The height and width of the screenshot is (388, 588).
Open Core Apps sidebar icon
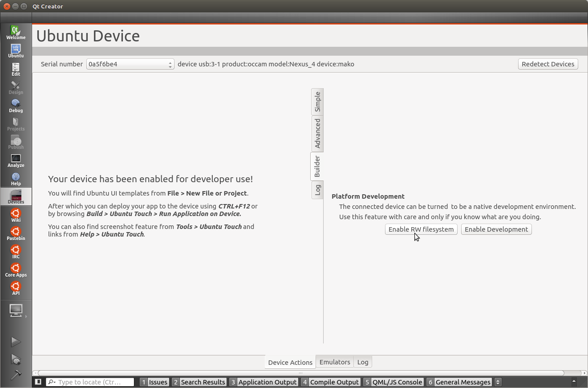pos(16,270)
